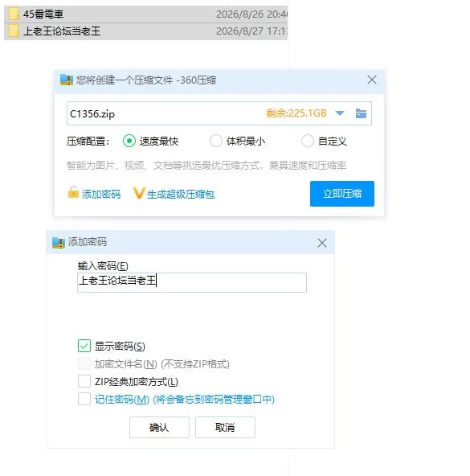Viewport: 470px width, 476px height.
Task: Click the lock icon for 添加密码
Action: tap(73, 192)
